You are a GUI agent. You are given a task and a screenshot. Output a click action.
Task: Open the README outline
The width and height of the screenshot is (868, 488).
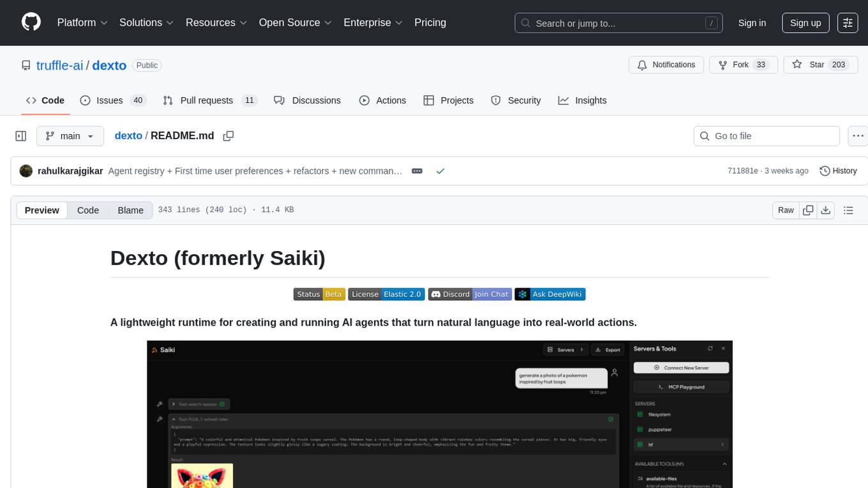848,210
